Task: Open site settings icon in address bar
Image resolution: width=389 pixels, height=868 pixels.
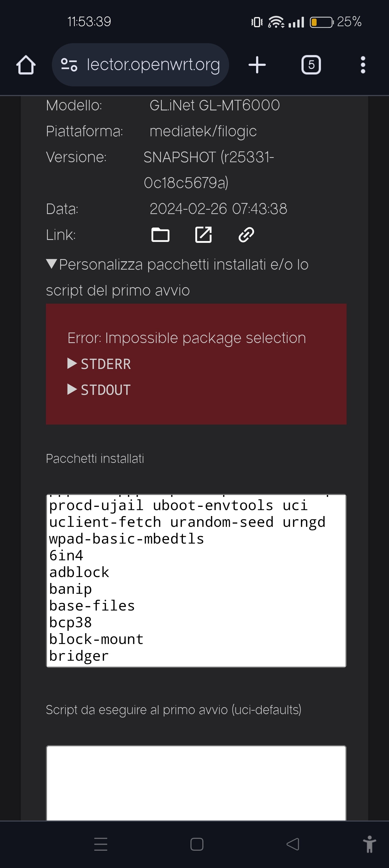Action: pyautogui.click(x=69, y=65)
